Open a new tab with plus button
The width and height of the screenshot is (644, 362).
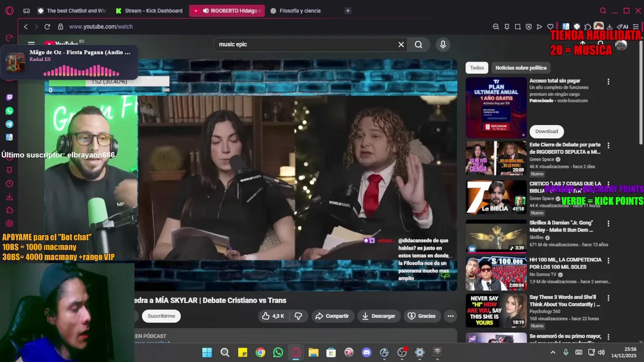pyautogui.click(x=348, y=11)
